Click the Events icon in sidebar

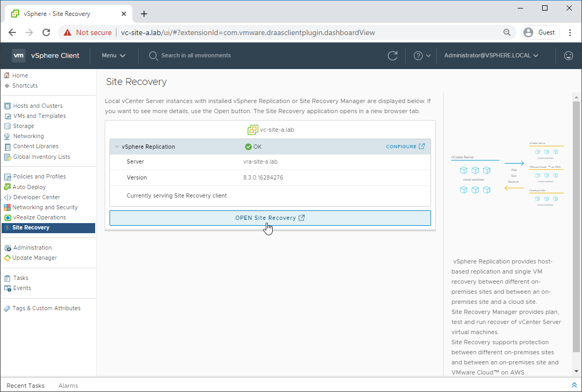coord(7,288)
